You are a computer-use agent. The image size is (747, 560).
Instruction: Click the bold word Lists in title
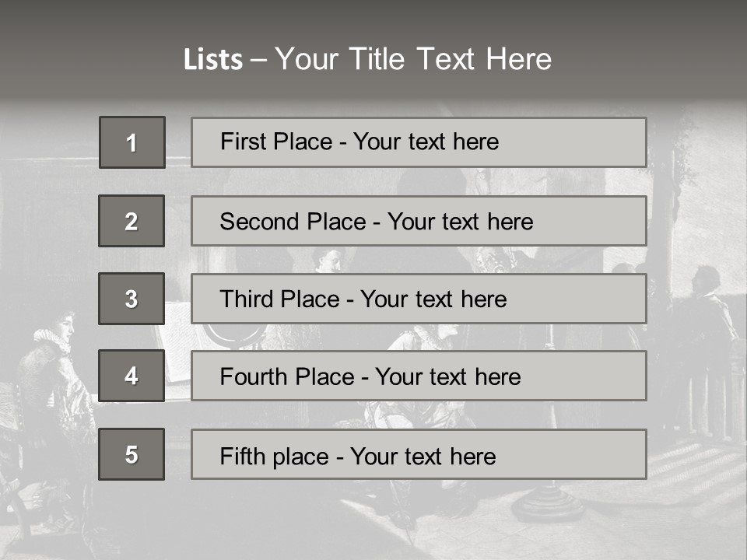tap(212, 59)
